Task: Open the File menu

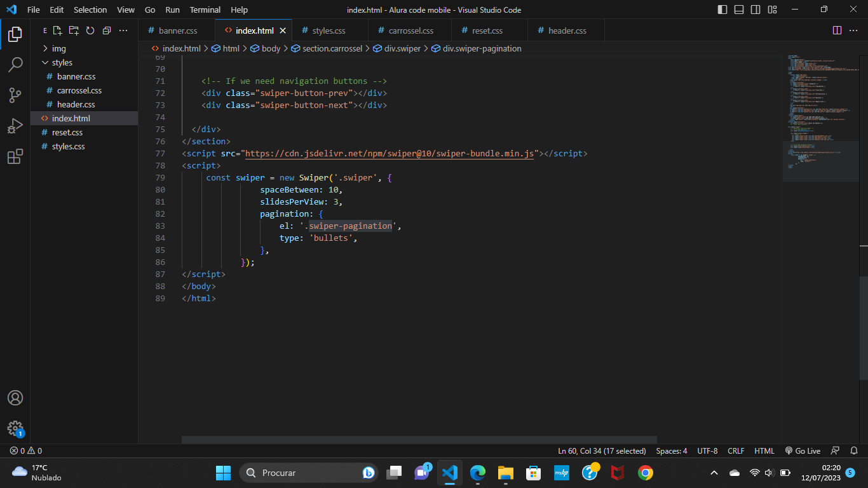Action: pos(34,10)
